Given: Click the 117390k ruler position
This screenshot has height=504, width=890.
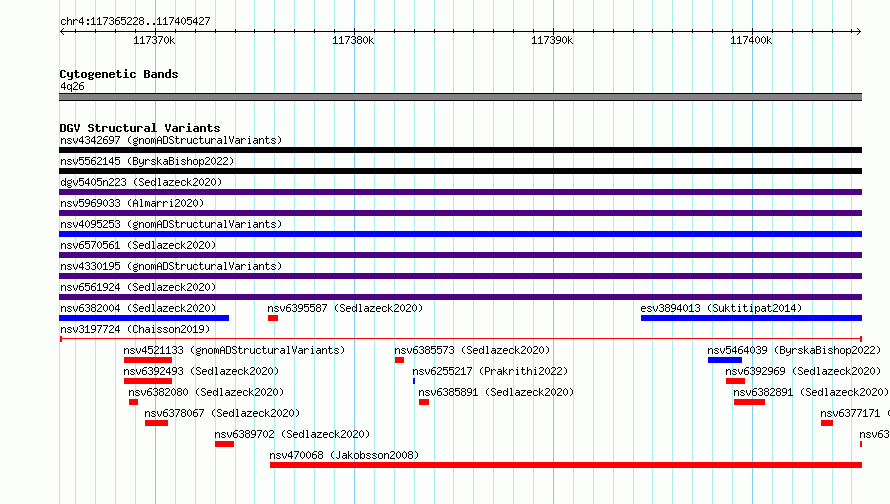Looking at the screenshot, I should [x=552, y=40].
